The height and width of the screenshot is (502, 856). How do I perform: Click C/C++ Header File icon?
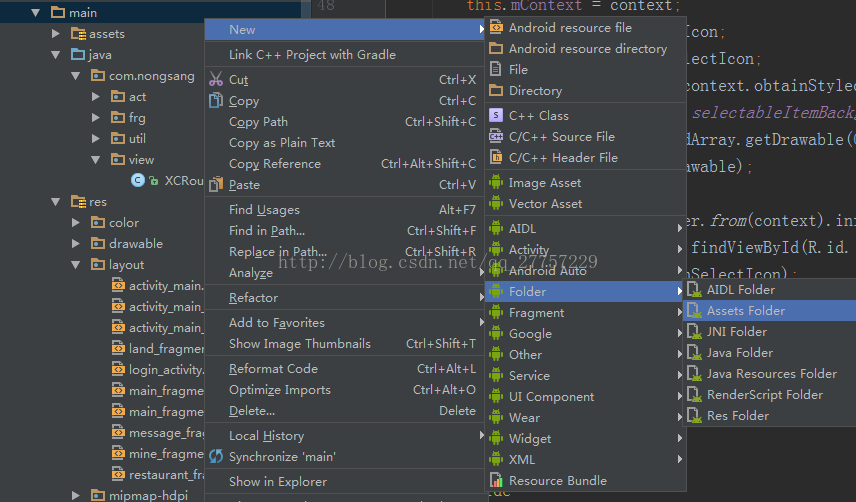pos(496,157)
